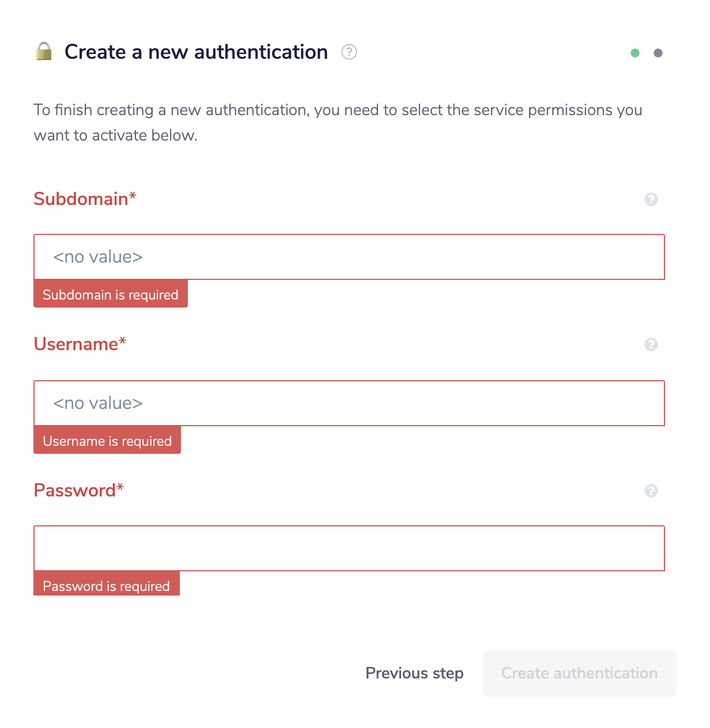710x728 pixels.
Task: Click the "Username is required" error message
Action: [x=107, y=441]
